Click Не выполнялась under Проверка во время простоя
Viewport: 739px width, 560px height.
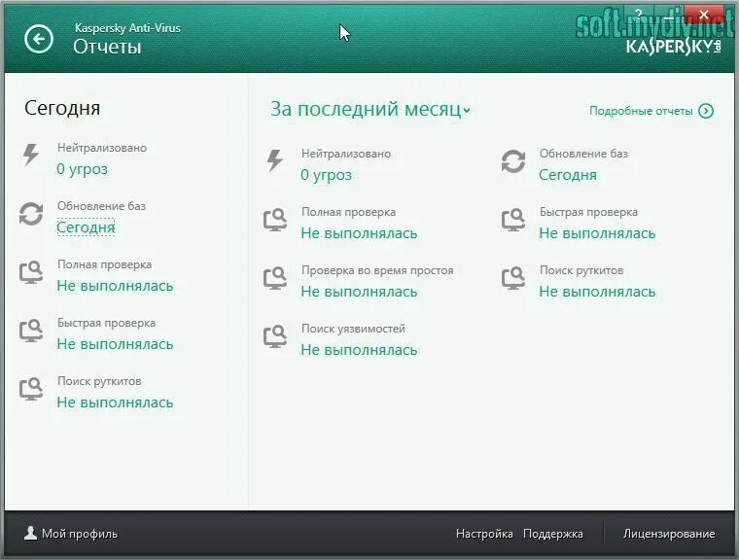359,292
